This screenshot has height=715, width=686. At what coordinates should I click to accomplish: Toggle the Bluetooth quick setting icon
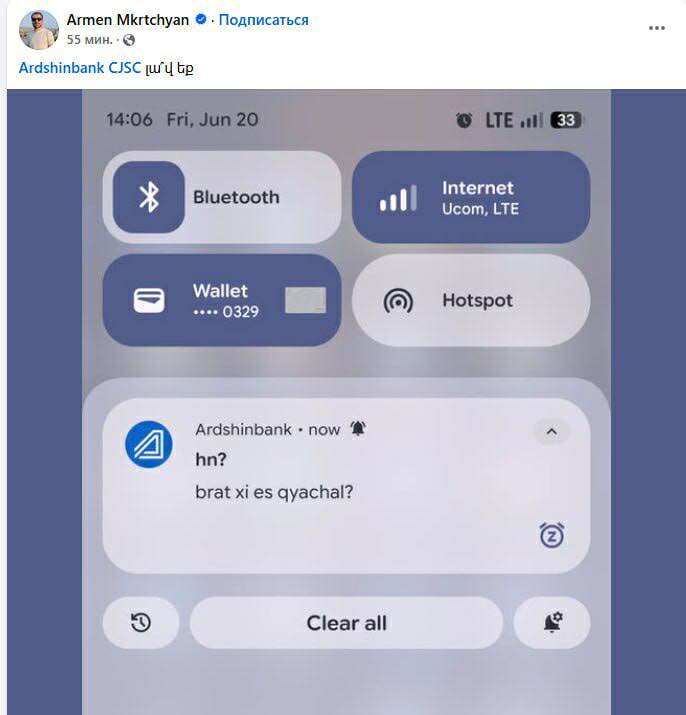tap(149, 197)
